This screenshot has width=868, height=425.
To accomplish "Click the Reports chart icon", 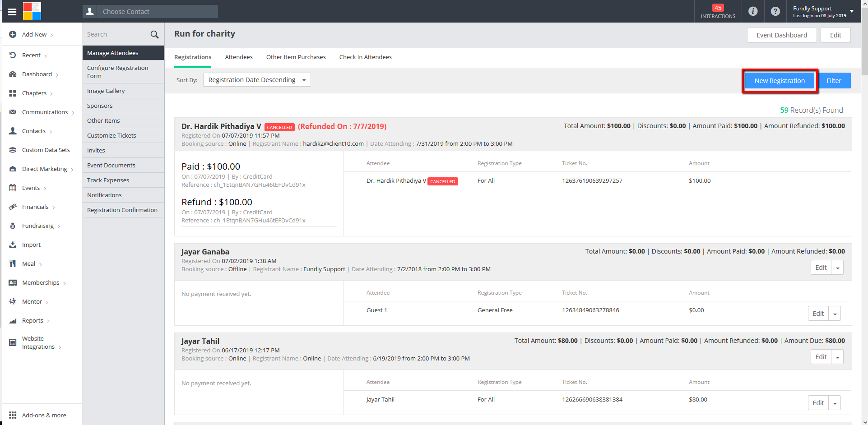I will tap(13, 320).
